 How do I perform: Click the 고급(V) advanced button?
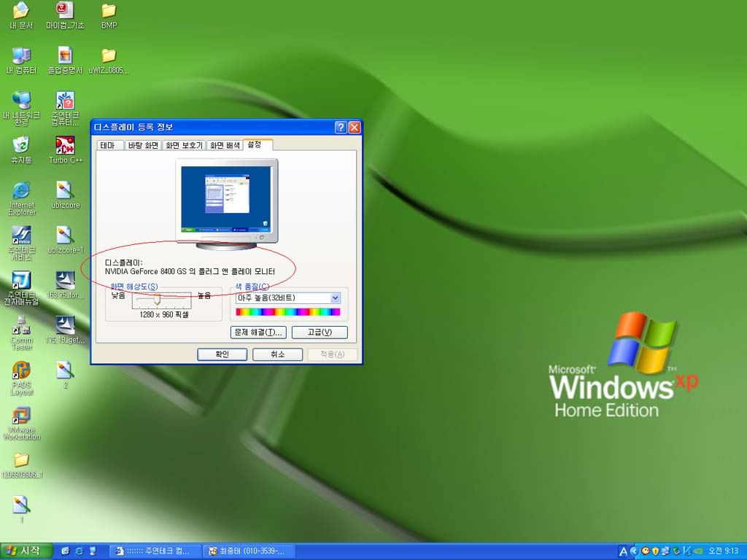point(320,332)
